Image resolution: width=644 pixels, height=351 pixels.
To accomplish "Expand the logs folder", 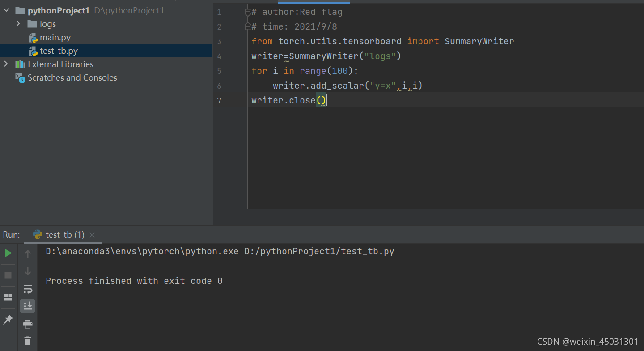I will tap(18, 24).
